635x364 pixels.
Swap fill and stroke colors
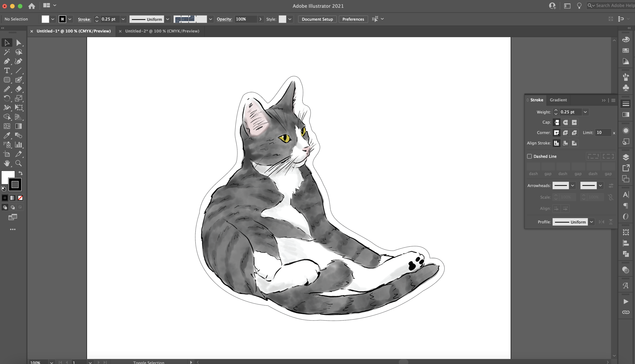tap(21, 173)
